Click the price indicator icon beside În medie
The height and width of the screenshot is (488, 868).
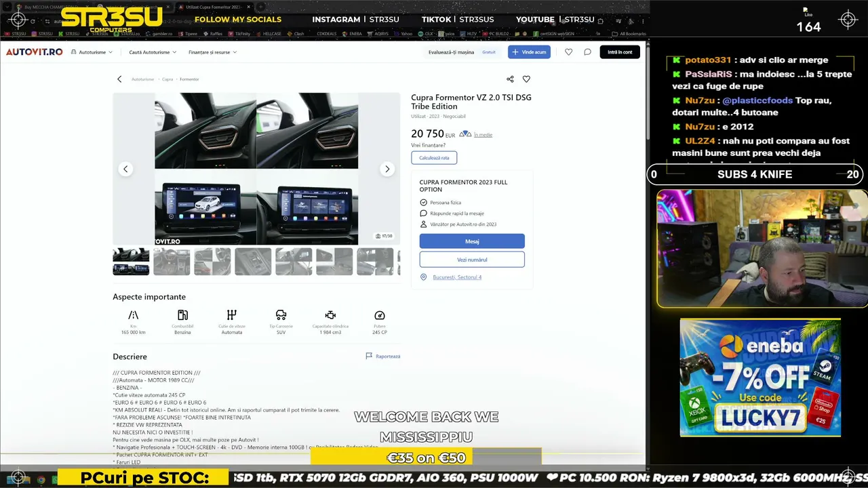coord(465,134)
